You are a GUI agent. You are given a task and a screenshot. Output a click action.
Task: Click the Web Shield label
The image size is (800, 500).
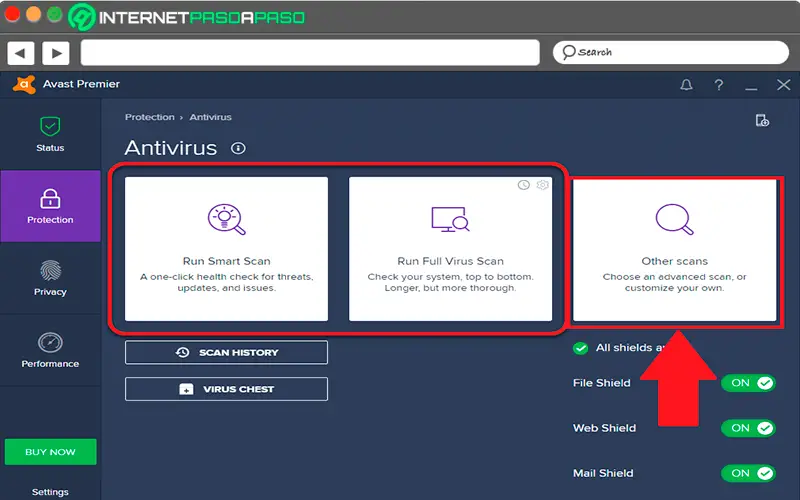604,428
